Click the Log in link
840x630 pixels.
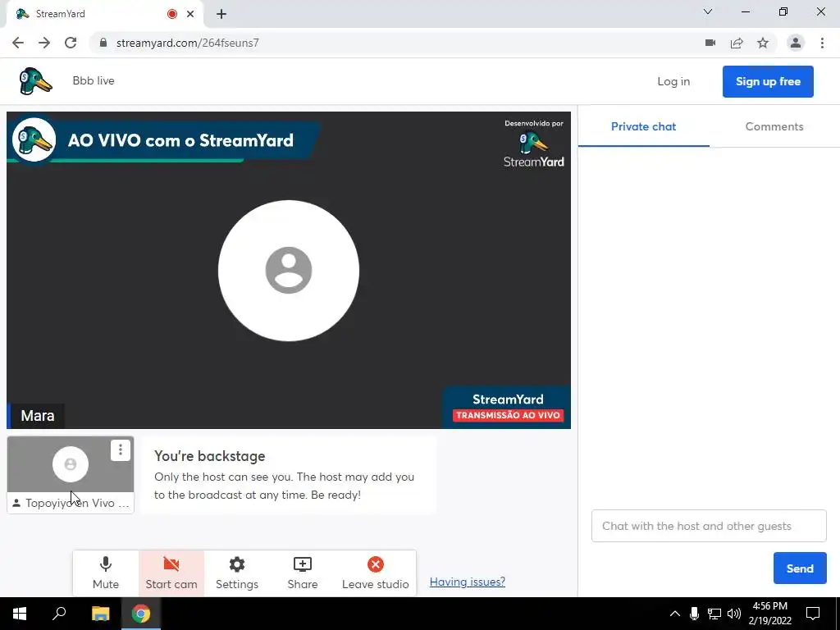click(673, 81)
